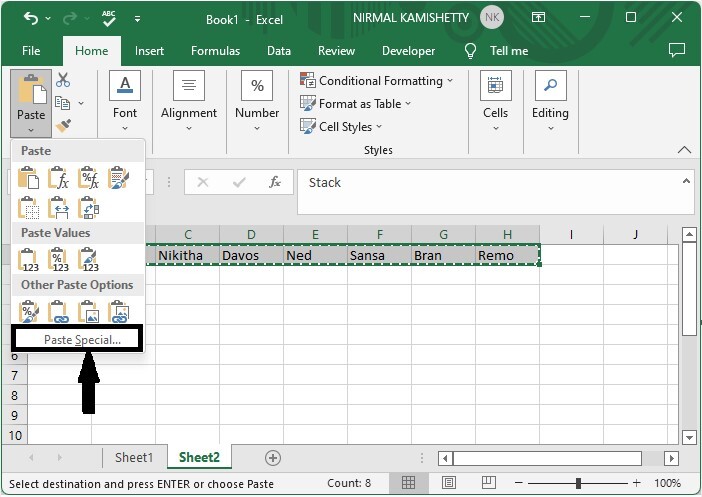
Task: Click the zoom in plus button
Action: pos(637,483)
